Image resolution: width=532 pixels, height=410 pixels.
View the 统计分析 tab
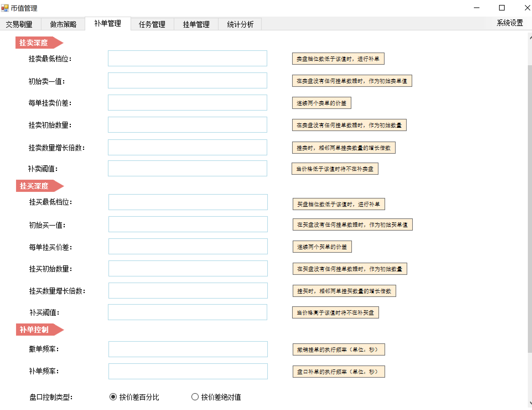240,24
